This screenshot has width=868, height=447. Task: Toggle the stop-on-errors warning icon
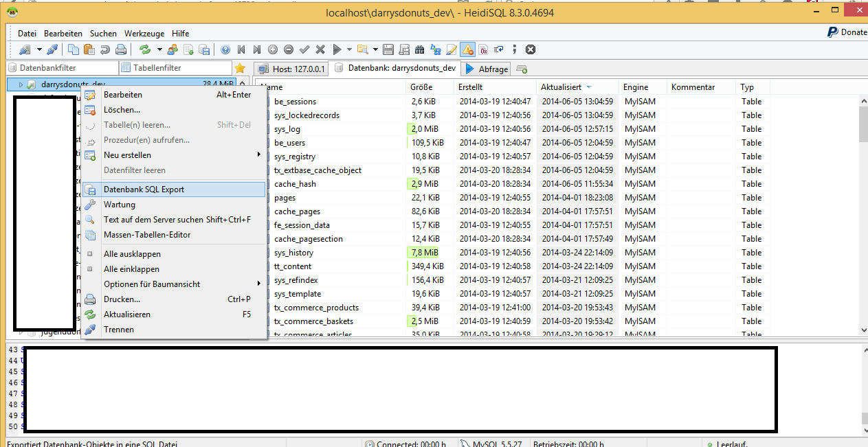[467, 49]
